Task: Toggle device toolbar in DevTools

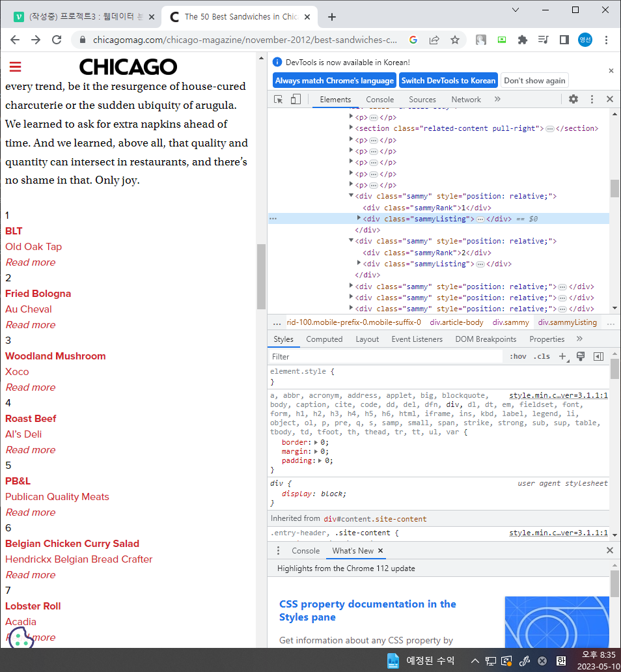Action: (x=296, y=100)
